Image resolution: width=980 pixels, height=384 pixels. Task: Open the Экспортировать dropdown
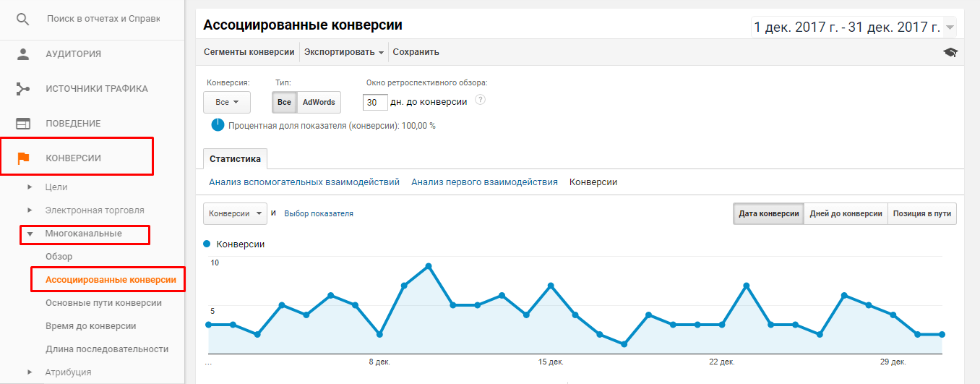pyautogui.click(x=343, y=52)
